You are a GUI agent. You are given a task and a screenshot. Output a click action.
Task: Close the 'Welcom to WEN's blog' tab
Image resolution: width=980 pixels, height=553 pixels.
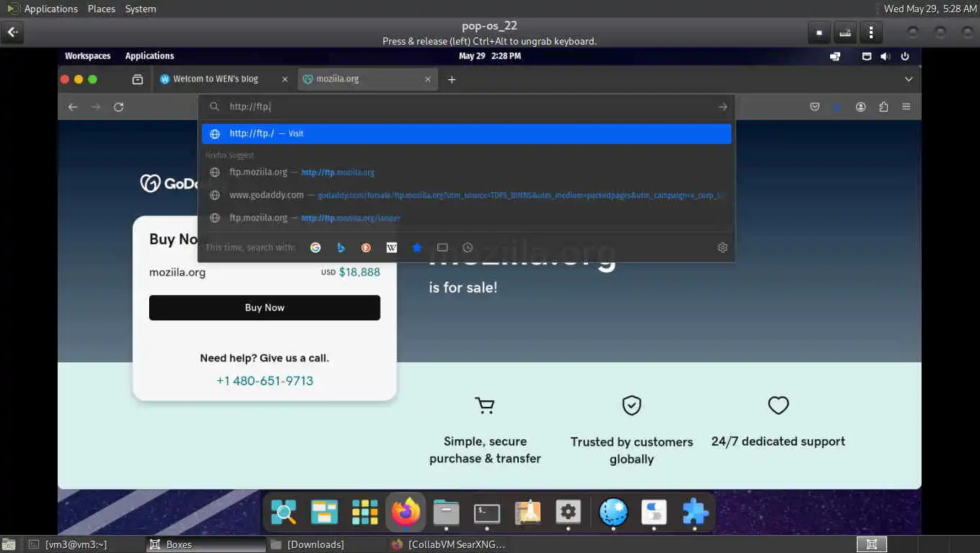(285, 79)
